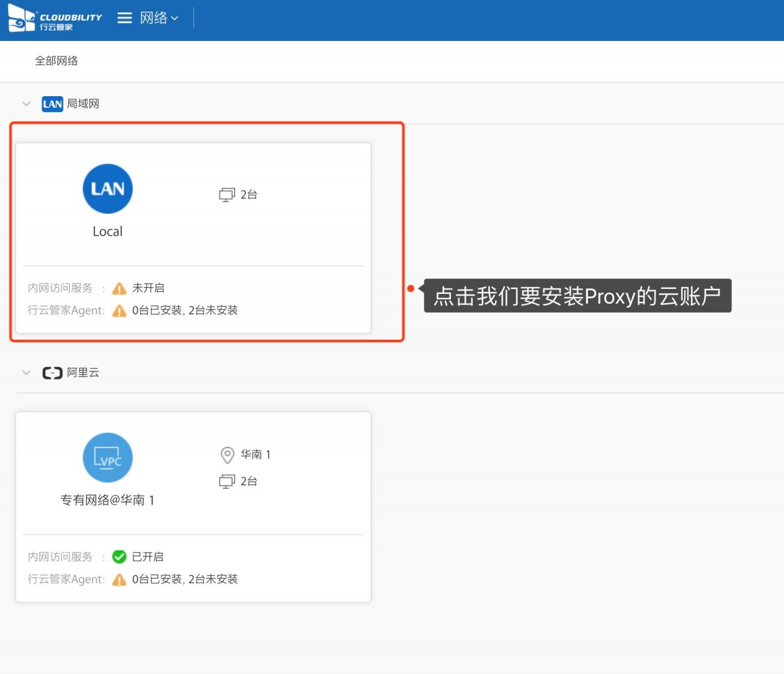This screenshot has width=784, height=674.
Task: Click the 阿里云 provider logo icon
Action: pyautogui.click(x=52, y=373)
